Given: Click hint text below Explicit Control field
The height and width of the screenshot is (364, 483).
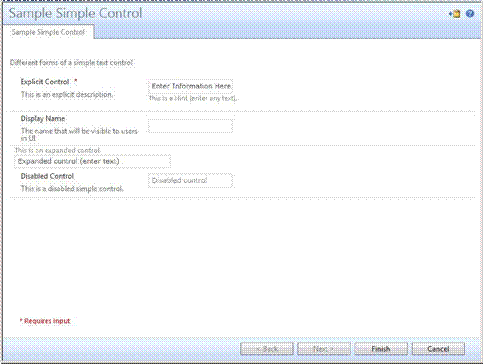Looking at the screenshot, I should [x=193, y=98].
